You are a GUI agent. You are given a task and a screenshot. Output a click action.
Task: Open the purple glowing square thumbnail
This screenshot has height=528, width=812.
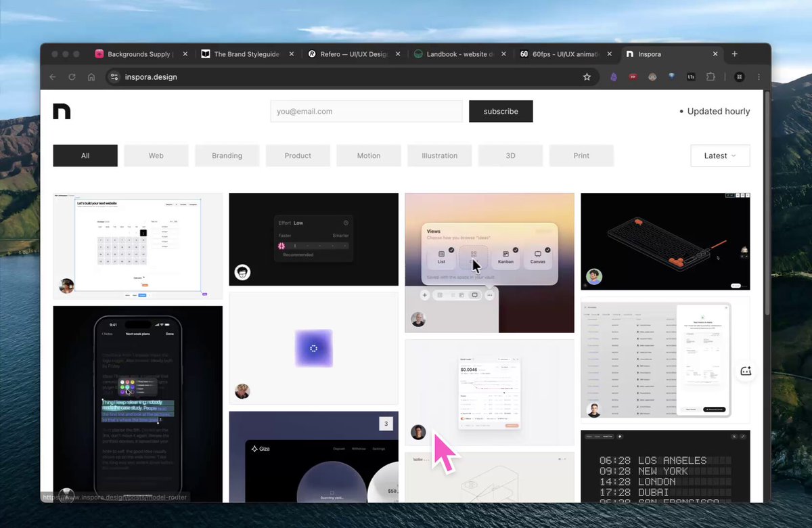tap(313, 349)
